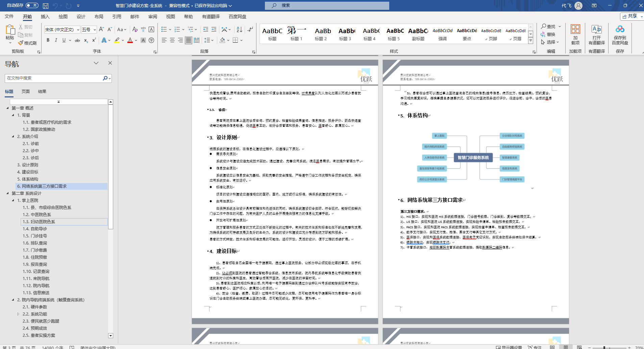Collapse the 1. 背景 node
This screenshot has height=349, width=644.
[13, 115]
